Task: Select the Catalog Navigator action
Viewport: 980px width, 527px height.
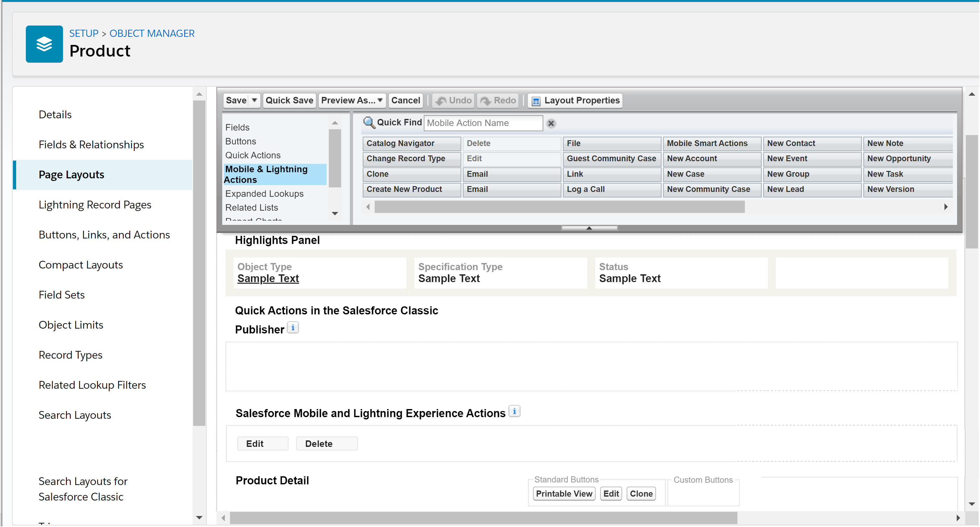Action: (x=412, y=143)
